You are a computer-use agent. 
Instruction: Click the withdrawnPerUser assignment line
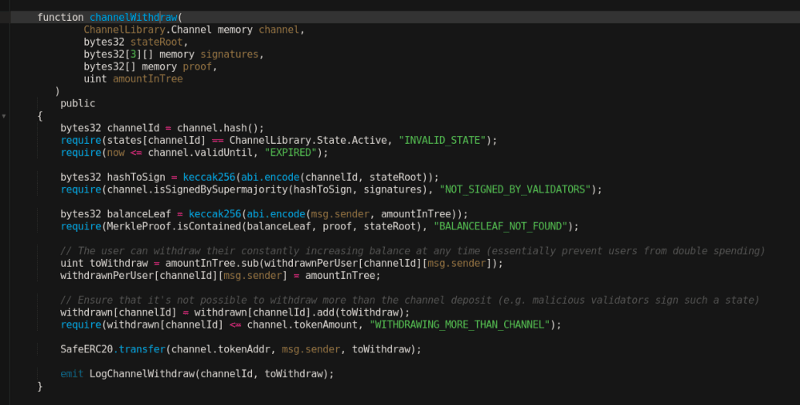(220, 275)
